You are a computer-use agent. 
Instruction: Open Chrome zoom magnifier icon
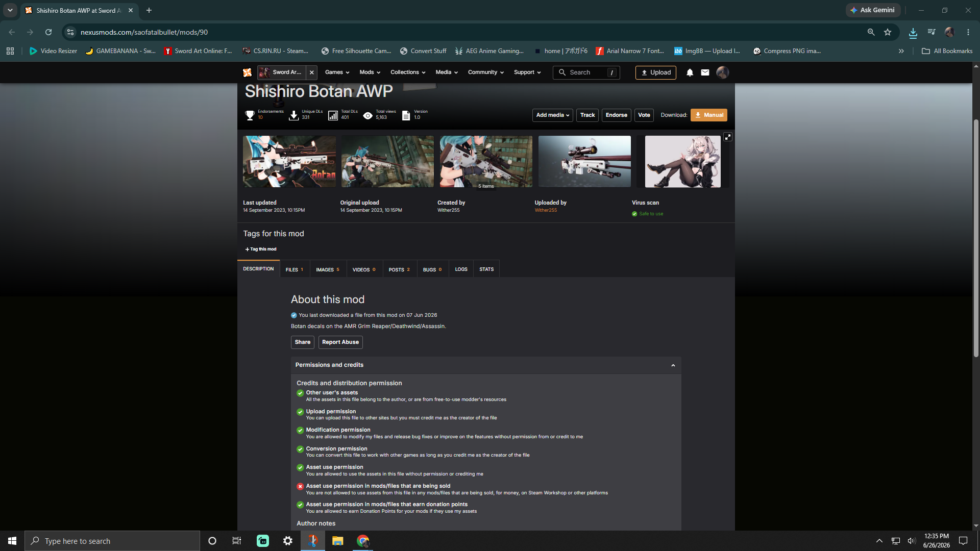point(871,32)
